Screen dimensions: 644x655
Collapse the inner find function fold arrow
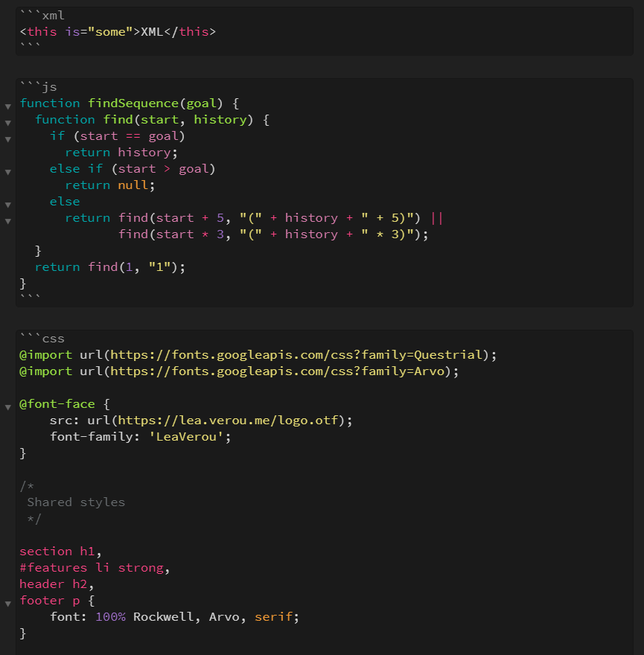point(8,123)
